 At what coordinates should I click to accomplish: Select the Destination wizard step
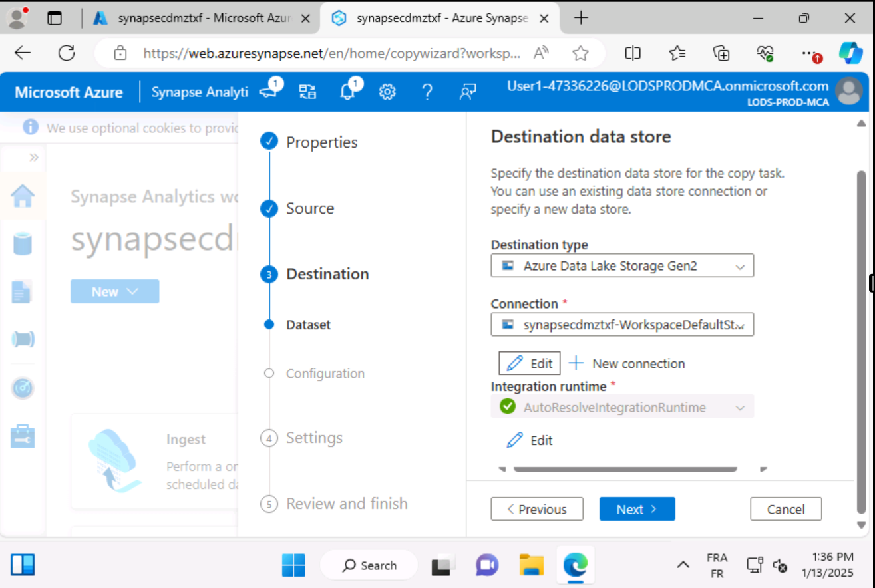tap(327, 274)
